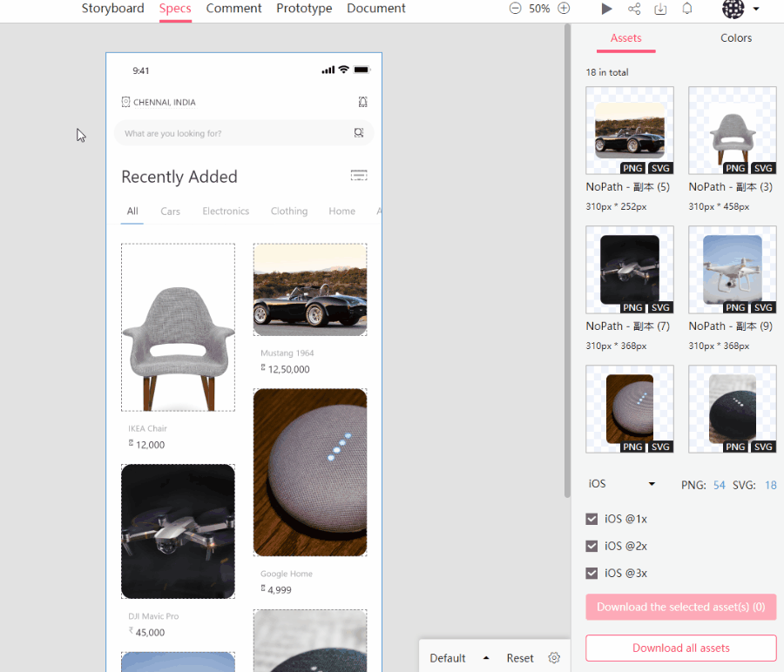Click the canvas vertical scrollbar
784x672 pixels.
point(567,259)
